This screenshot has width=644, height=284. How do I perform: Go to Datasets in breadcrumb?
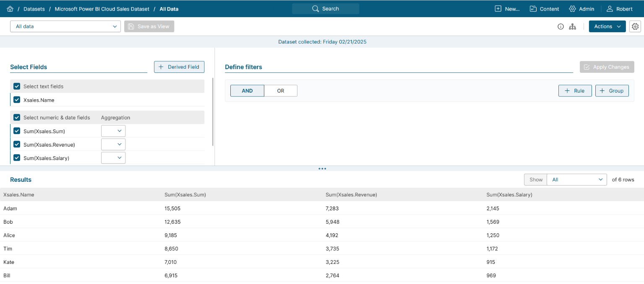pos(34,9)
